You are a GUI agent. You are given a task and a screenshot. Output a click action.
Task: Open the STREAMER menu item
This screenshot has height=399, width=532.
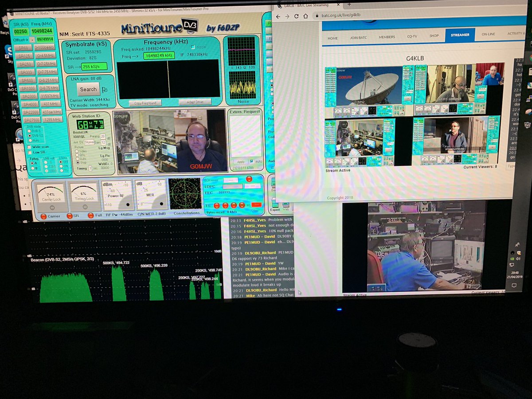click(x=460, y=35)
